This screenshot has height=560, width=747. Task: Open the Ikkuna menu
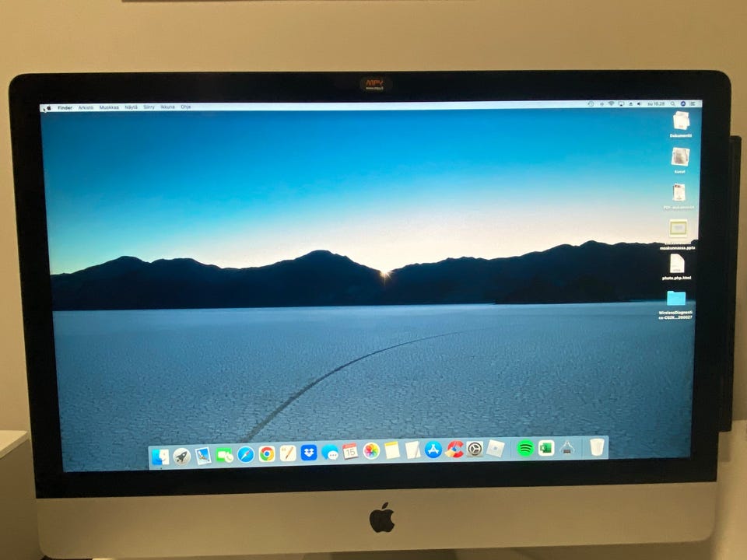[x=168, y=107]
